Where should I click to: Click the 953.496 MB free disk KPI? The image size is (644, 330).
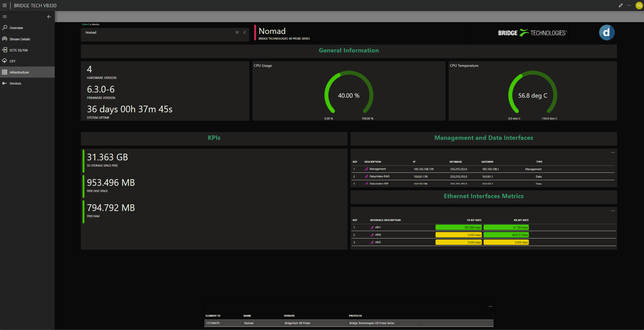tap(111, 183)
